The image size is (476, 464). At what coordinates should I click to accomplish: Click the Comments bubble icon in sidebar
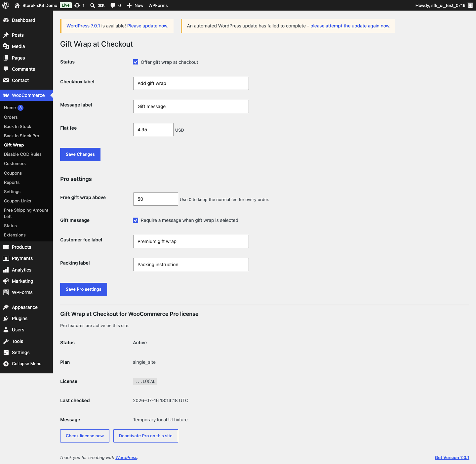coord(6,69)
